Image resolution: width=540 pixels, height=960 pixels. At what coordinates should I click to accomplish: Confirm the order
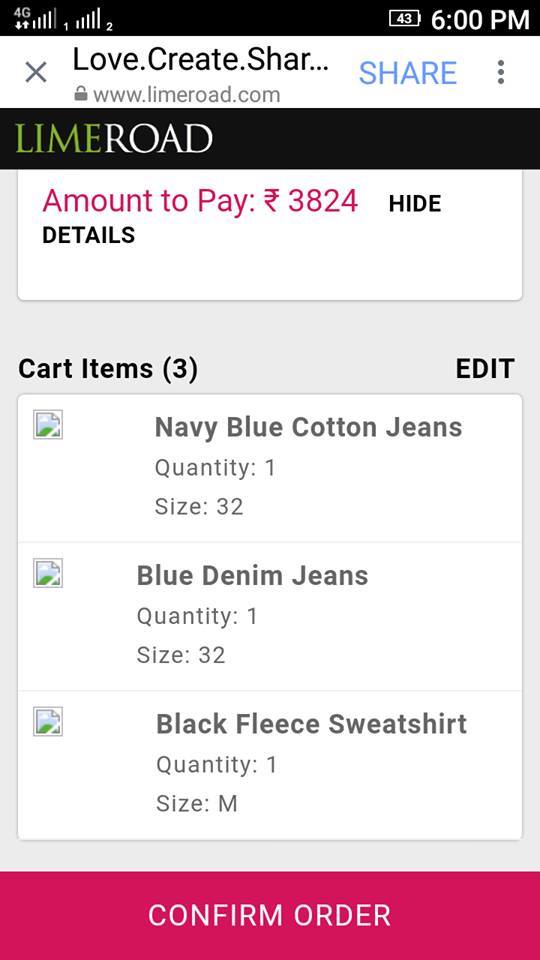point(270,915)
